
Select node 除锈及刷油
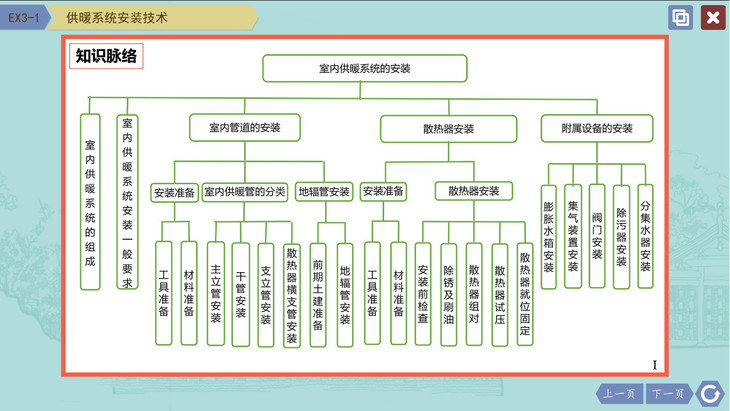point(448,295)
